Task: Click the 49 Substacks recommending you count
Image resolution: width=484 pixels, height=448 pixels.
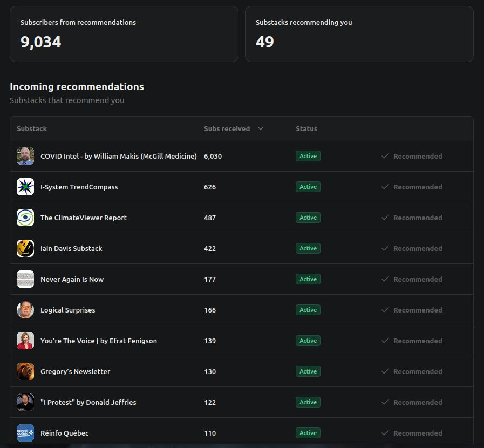Action: coord(264,42)
